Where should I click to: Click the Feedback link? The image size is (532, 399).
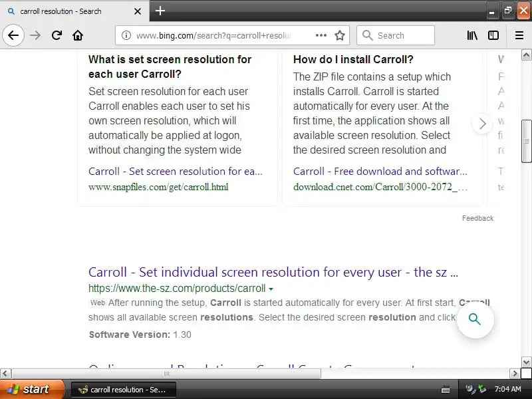tap(477, 218)
